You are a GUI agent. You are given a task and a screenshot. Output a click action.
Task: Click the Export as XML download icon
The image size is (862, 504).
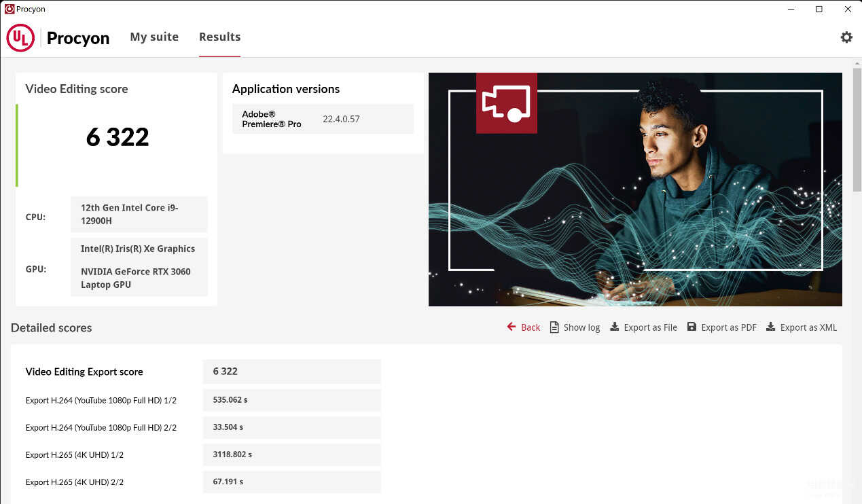pyautogui.click(x=770, y=327)
